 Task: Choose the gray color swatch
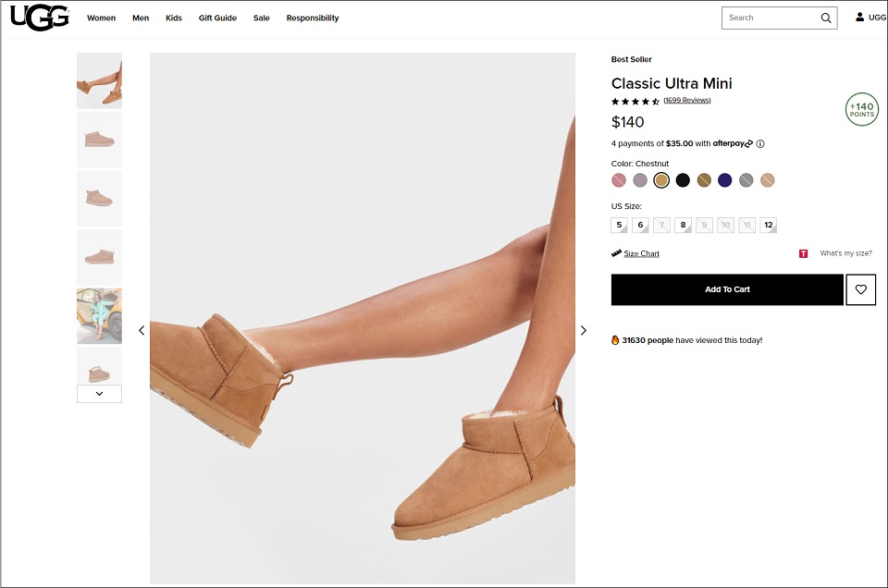[x=746, y=180]
